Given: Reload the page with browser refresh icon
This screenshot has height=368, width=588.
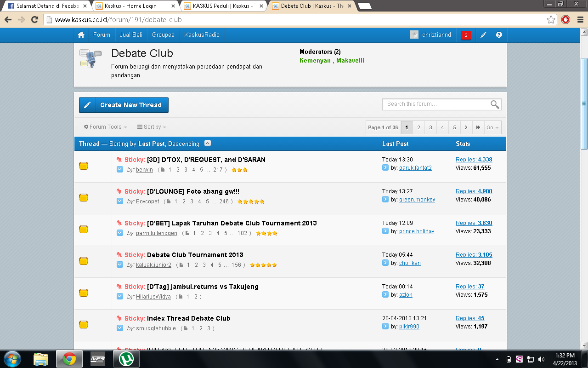Looking at the screenshot, I should pyautogui.click(x=34, y=20).
